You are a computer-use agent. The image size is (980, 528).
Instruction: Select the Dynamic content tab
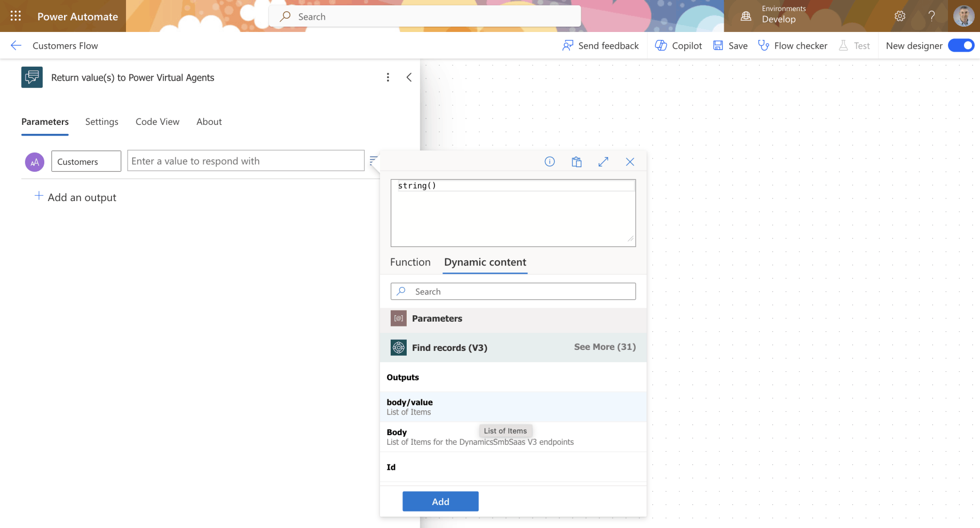click(x=485, y=262)
